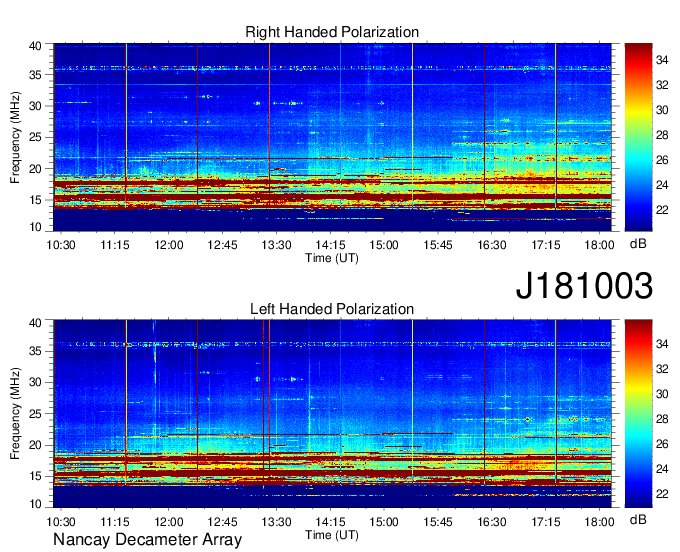
Task: Select the observation code "J181003"
Action: (584, 286)
